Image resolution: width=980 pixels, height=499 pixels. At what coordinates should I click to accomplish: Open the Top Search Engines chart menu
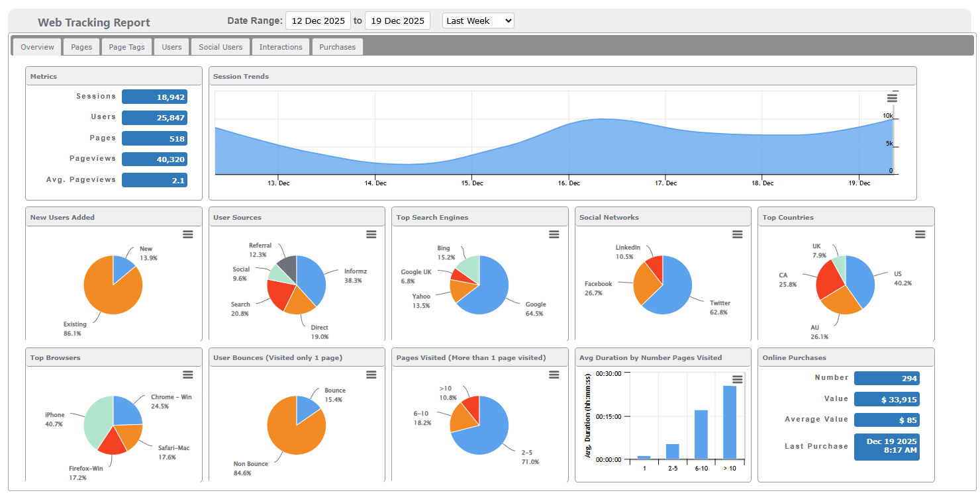click(x=554, y=234)
